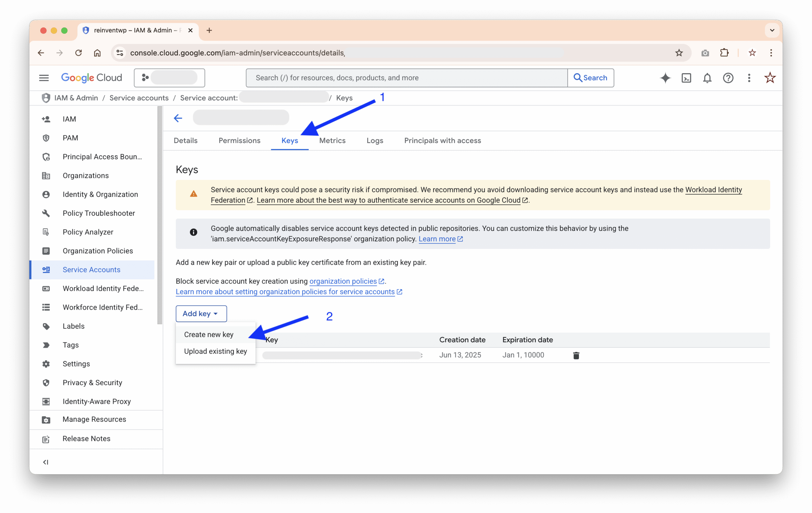Click the Gemini sparkle icon
812x513 pixels.
pos(665,78)
